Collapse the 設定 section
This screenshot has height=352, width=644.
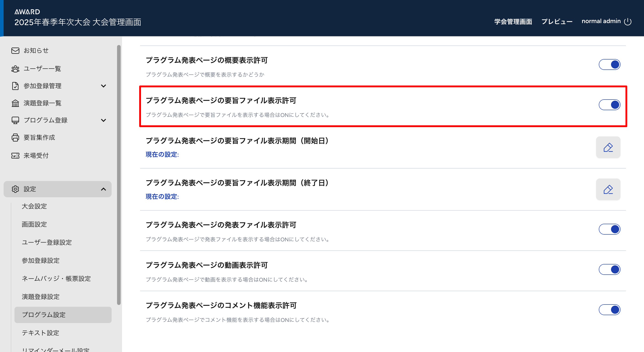[103, 189]
